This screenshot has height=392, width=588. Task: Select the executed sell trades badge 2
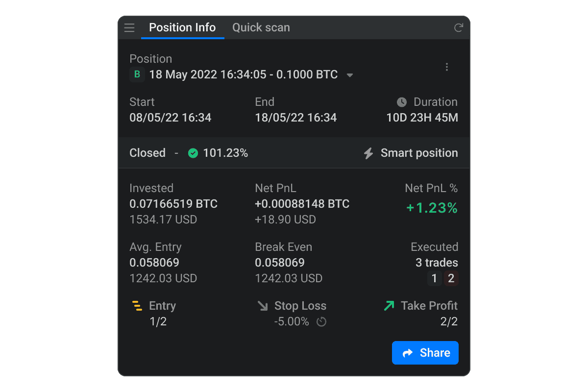[x=451, y=279]
